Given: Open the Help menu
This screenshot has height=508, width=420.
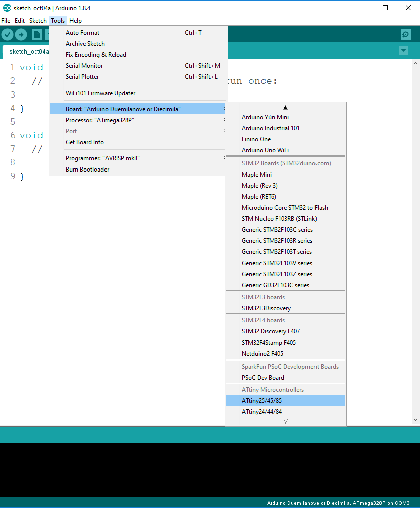Looking at the screenshot, I should click(75, 21).
